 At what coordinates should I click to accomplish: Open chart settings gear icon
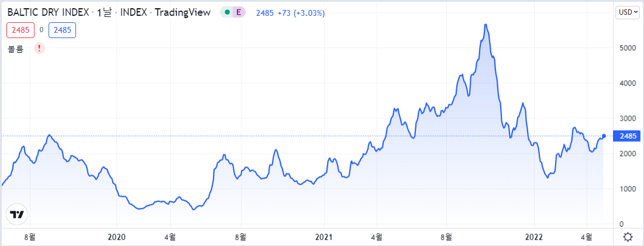628,237
